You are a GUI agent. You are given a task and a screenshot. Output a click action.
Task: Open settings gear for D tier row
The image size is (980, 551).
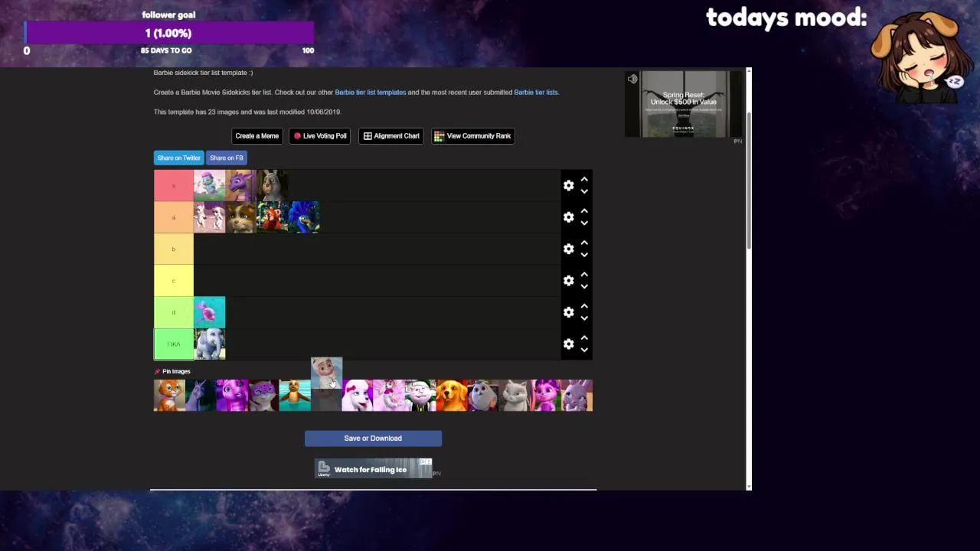click(568, 312)
